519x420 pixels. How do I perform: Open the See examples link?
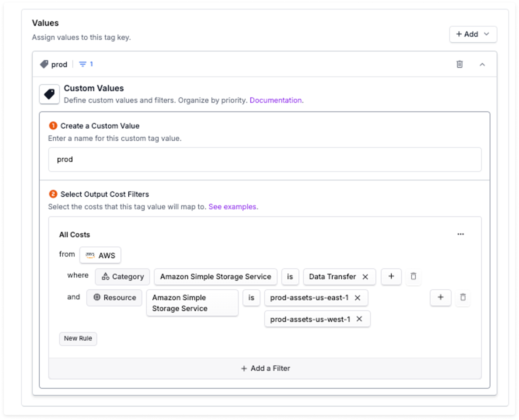coord(232,207)
